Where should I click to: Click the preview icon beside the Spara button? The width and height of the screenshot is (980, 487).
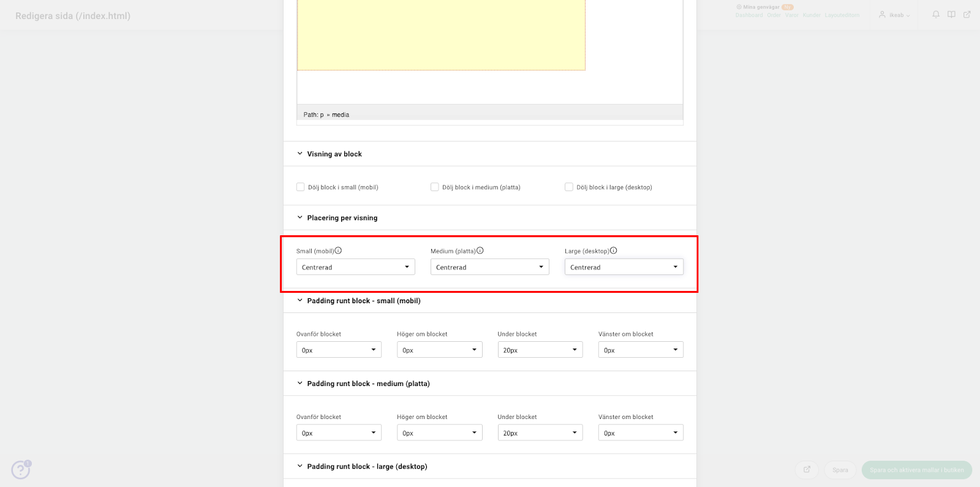[807, 470]
